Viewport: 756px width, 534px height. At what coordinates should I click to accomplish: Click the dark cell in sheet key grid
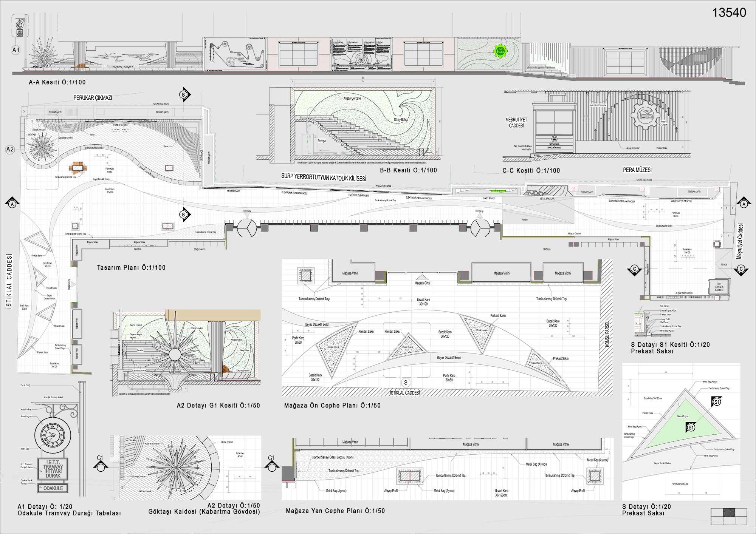tap(728, 512)
